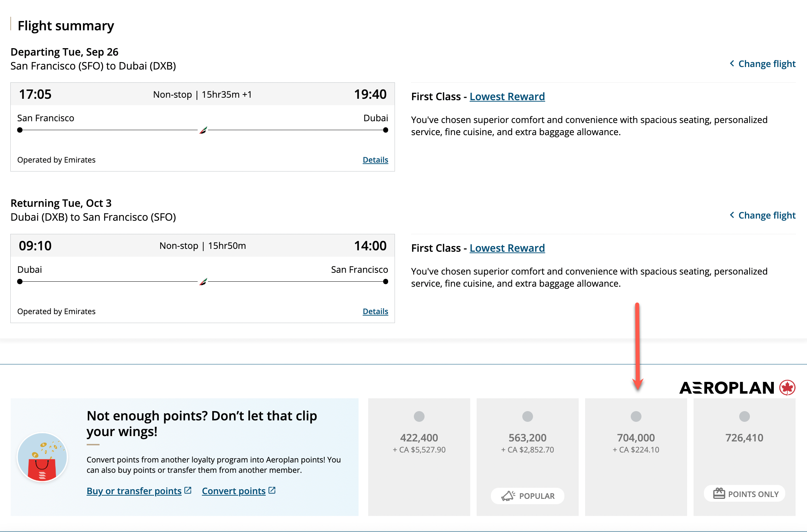Open Lowest Reward link for returning flight
Image resolution: width=807 pixels, height=532 pixels.
[x=507, y=248]
